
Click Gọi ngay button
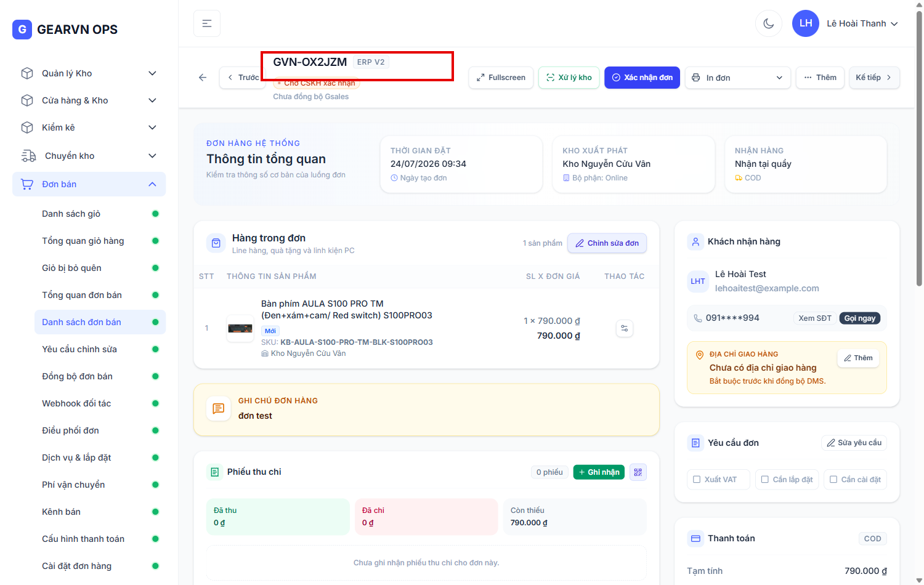(x=859, y=318)
